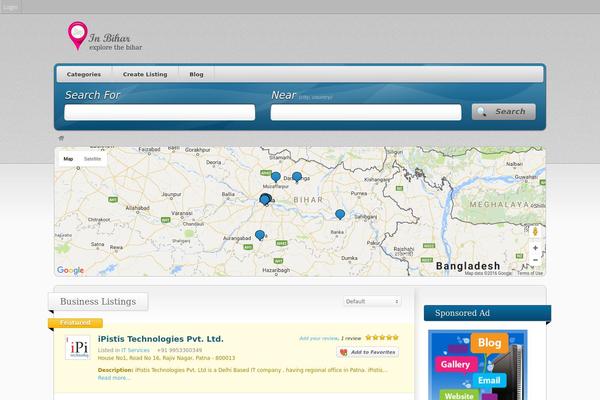Open the Create Listing menu item
This screenshot has height=400, width=600.
pos(145,74)
